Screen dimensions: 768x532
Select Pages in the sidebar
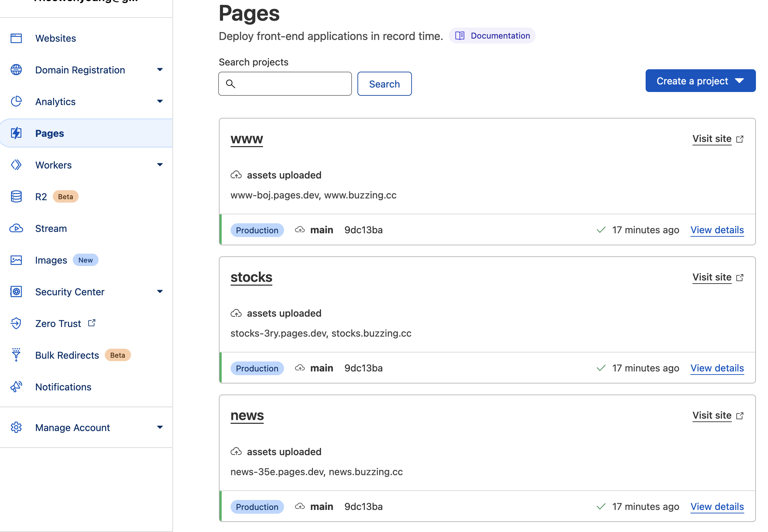[86, 133]
